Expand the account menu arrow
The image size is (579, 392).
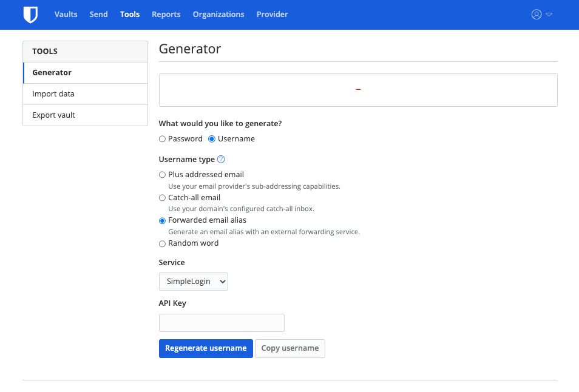click(x=549, y=15)
